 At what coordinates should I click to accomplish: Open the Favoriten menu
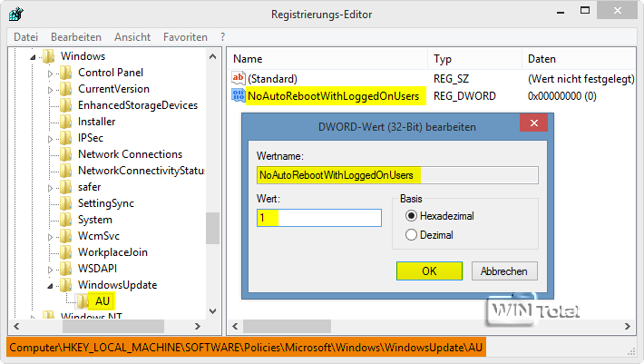(x=185, y=37)
